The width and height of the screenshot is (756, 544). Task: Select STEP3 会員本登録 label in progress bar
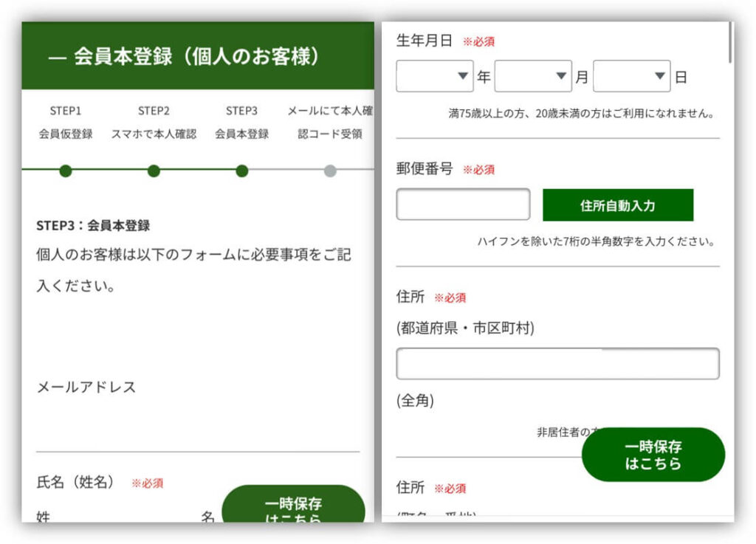(241, 123)
